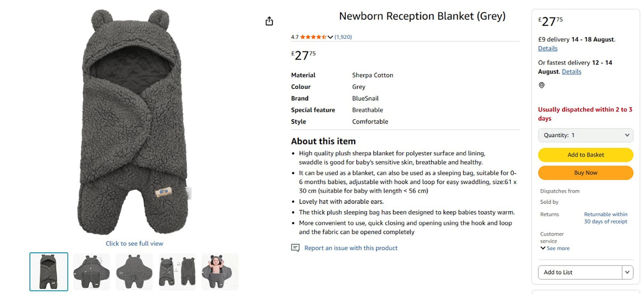
Task: Click Report an issue with this product
Action: [x=351, y=248]
